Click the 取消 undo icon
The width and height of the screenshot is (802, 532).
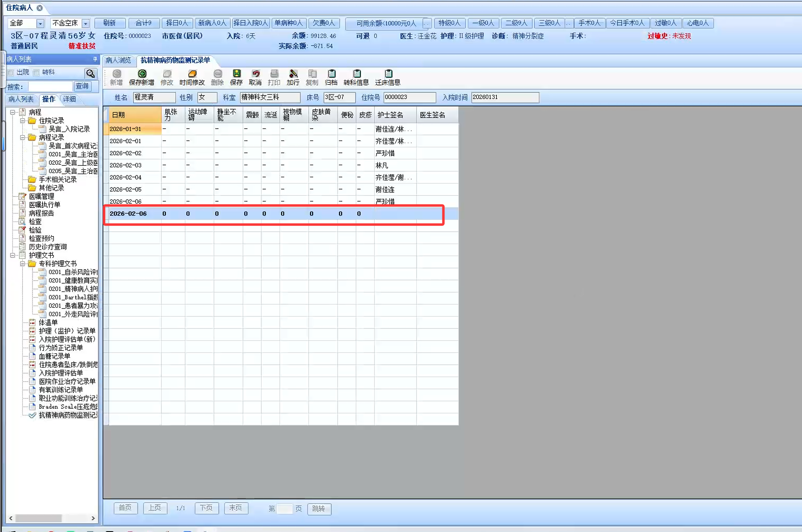click(x=255, y=74)
